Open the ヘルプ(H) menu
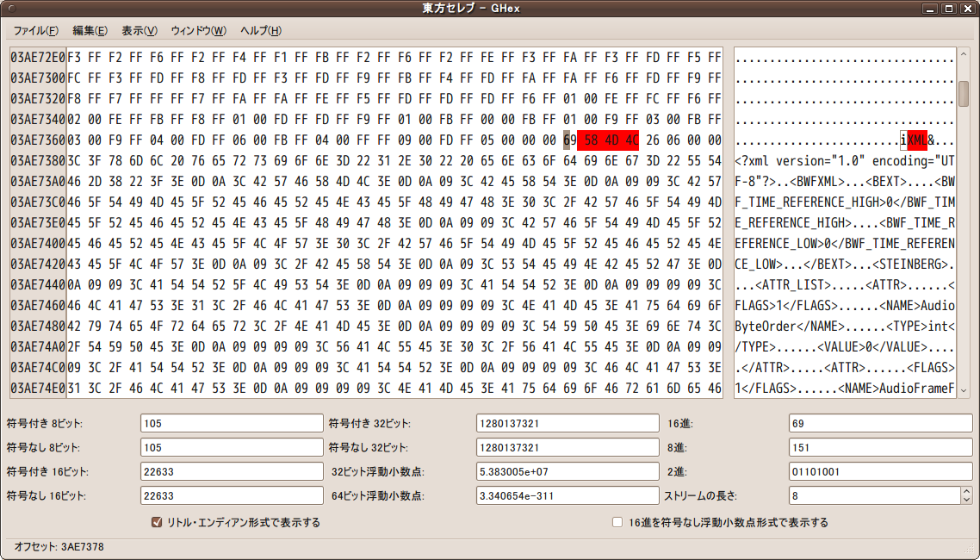Screen dimensions: 980x560 [260, 31]
